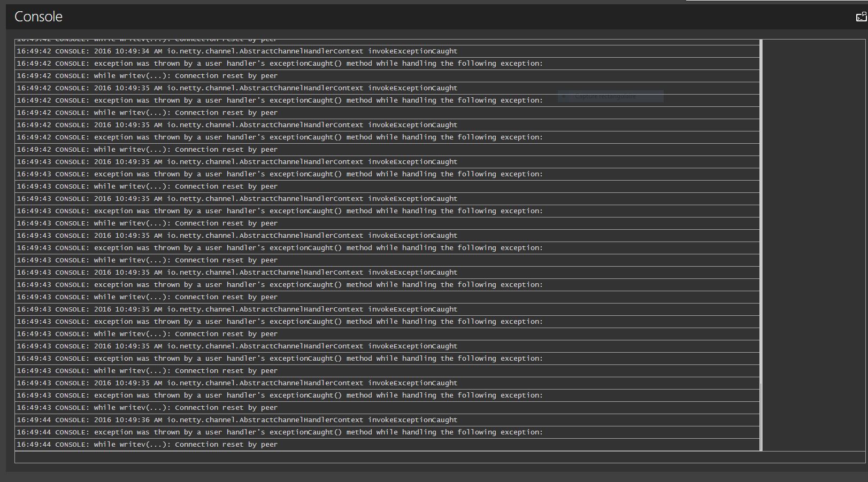
Task: Select the last writev line stamped 16:49:42
Action: coord(387,150)
